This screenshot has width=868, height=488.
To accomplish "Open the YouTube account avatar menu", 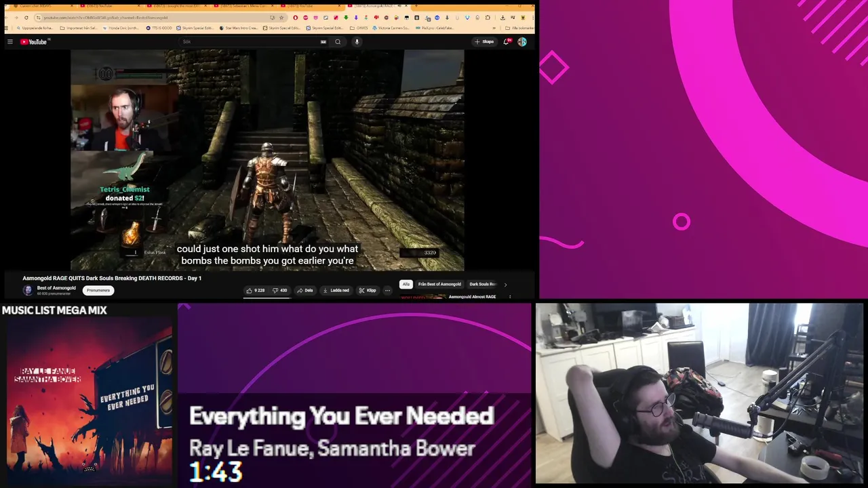I will 522,42.
